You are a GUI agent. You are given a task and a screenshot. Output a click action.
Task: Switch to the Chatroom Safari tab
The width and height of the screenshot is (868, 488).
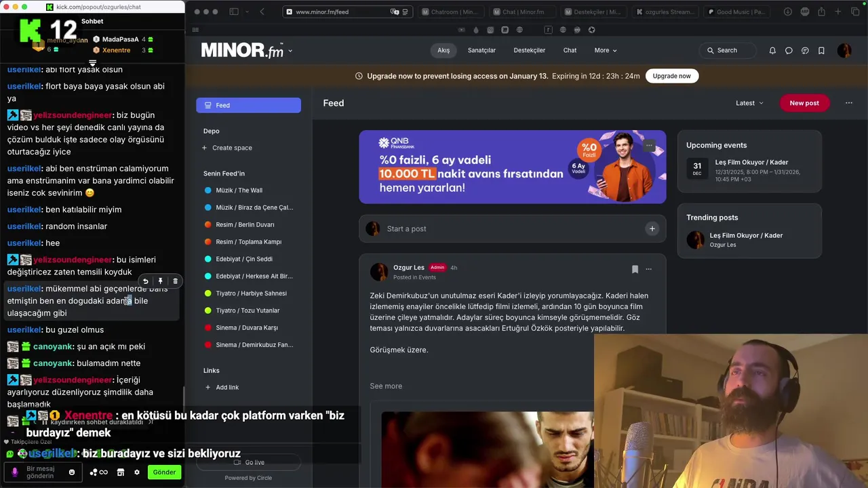pyautogui.click(x=450, y=12)
